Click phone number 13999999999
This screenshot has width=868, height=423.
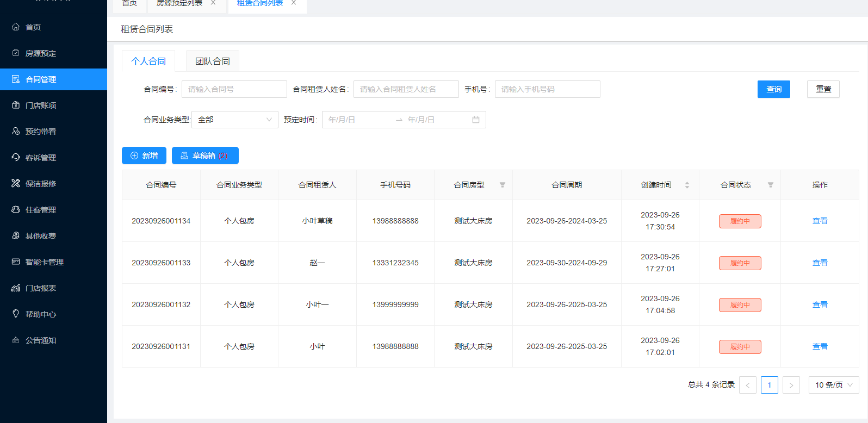[395, 304]
